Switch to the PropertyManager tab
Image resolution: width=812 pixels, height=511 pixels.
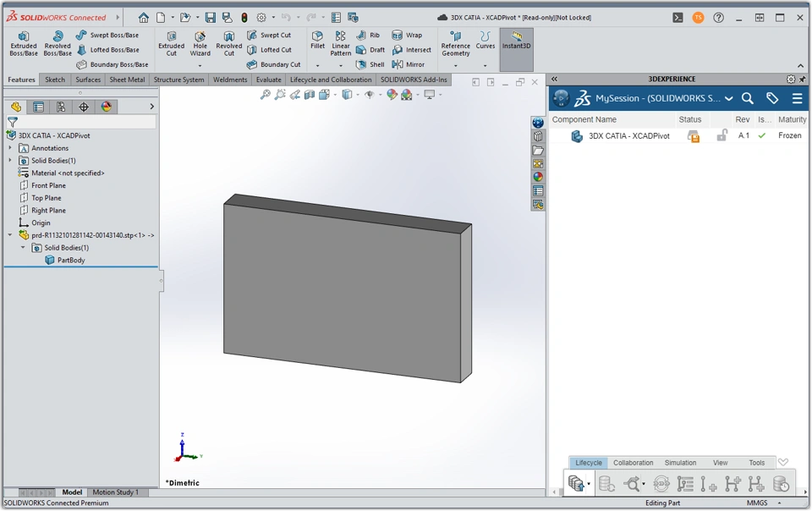(x=38, y=107)
